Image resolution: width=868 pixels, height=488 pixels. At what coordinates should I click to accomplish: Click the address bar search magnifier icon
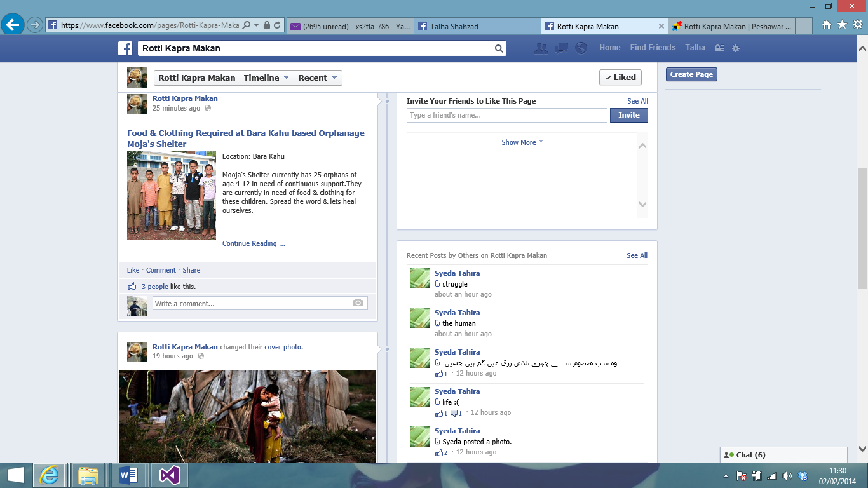coord(247,25)
